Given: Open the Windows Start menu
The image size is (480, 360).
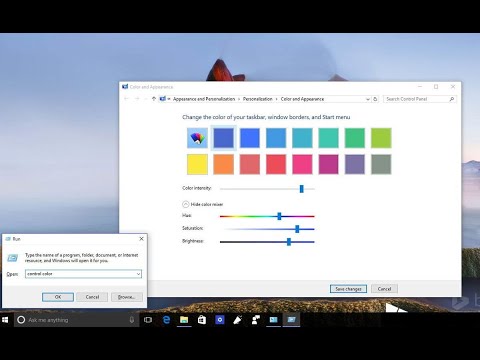Looking at the screenshot, I should 5,320.
